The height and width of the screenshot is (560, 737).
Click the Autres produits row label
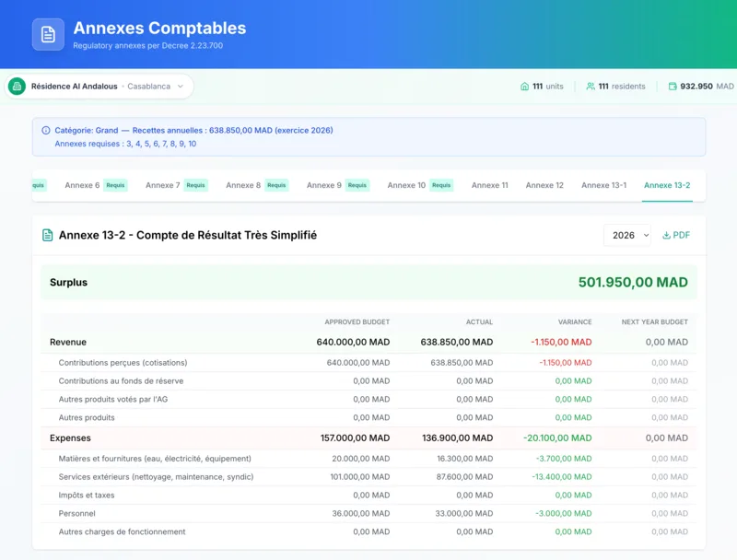[x=87, y=417]
